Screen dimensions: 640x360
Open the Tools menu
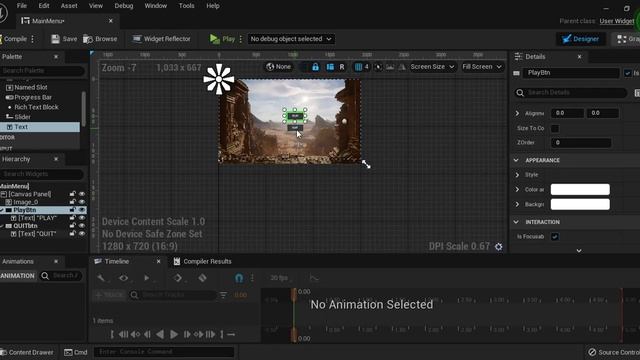(187, 6)
